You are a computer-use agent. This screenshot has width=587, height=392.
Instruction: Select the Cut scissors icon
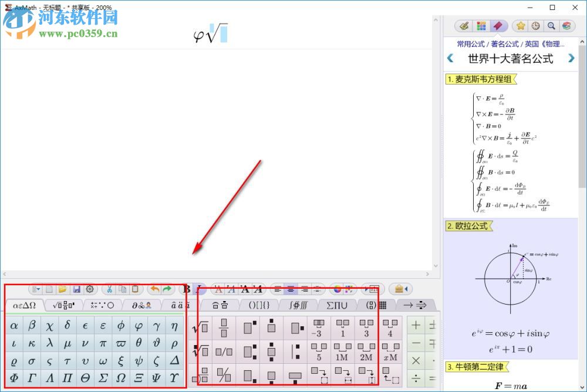(x=110, y=289)
